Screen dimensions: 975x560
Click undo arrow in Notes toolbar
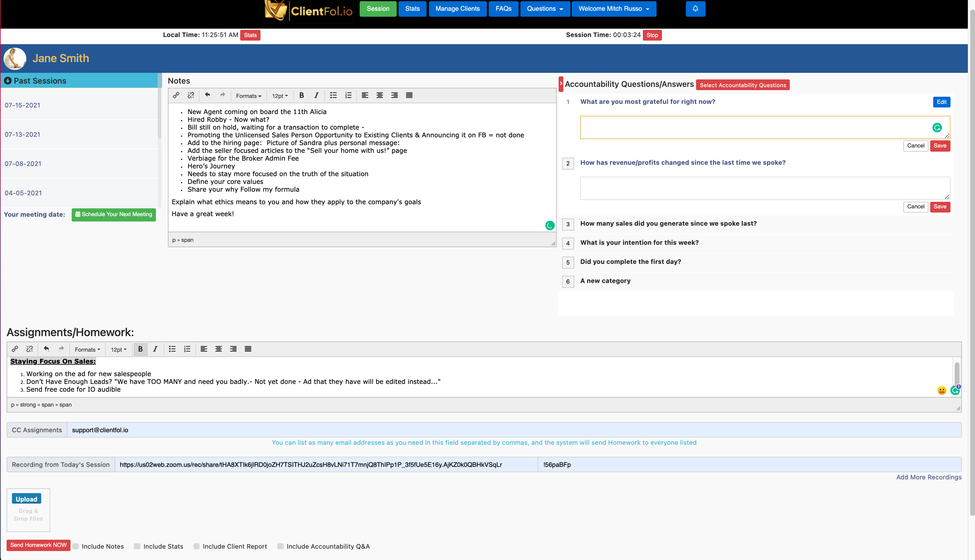tap(207, 96)
